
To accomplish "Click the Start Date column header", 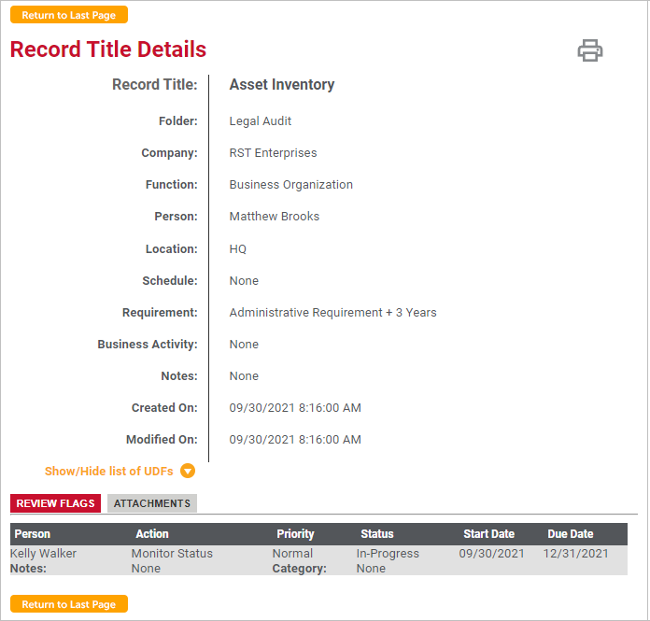I will pyautogui.click(x=489, y=534).
